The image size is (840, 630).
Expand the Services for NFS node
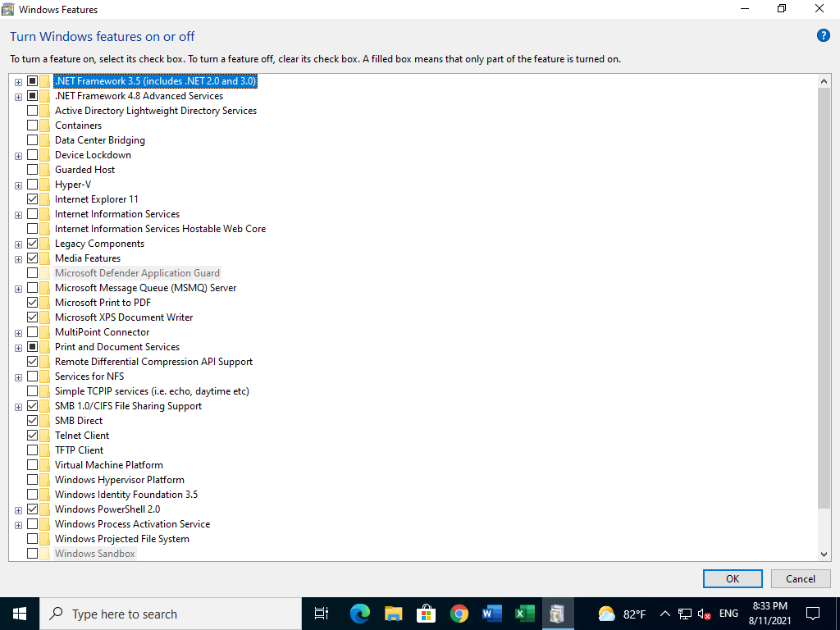[x=18, y=377]
